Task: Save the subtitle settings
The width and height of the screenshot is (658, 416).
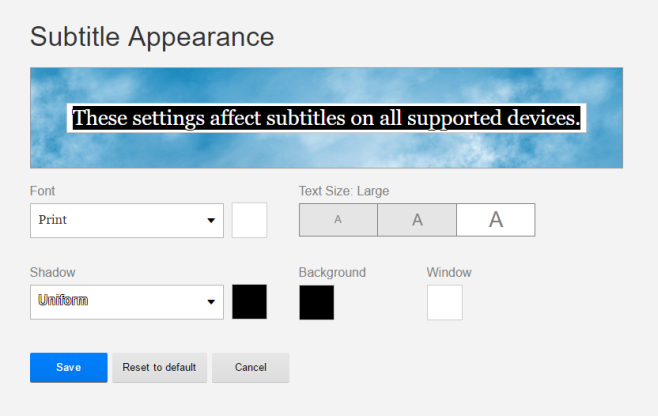Action: (68, 367)
